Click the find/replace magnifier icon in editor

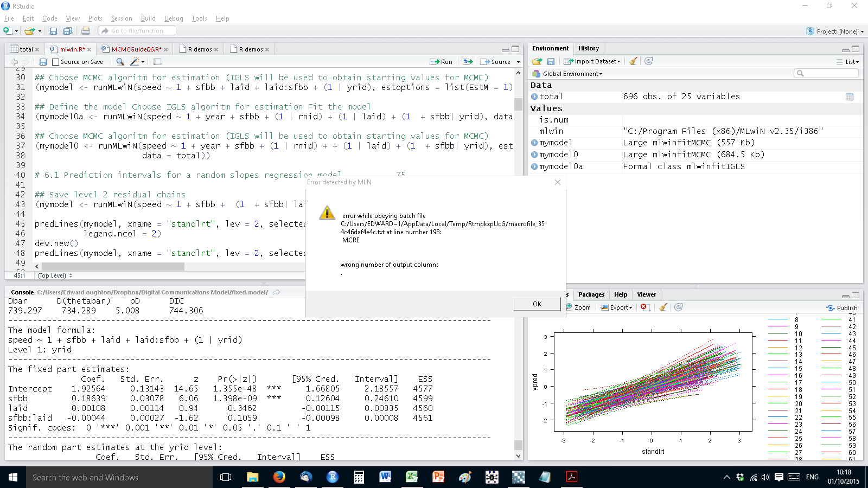click(120, 62)
